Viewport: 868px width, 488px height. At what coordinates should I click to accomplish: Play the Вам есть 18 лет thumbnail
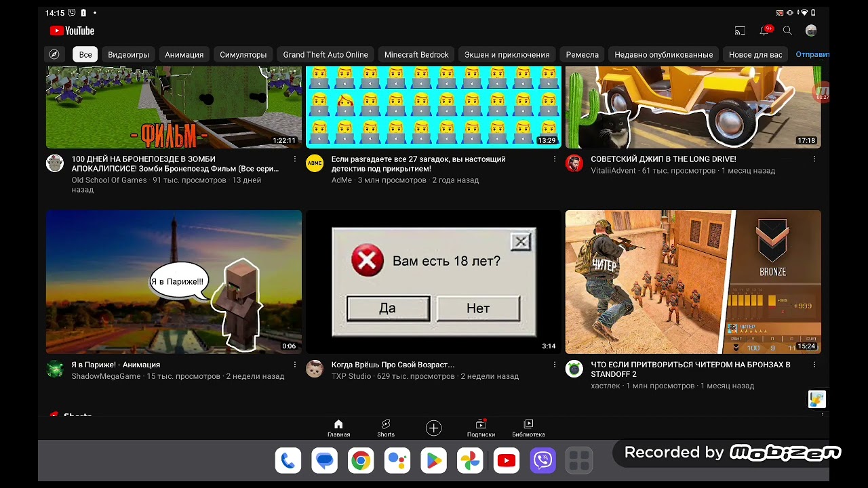tap(433, 282)
